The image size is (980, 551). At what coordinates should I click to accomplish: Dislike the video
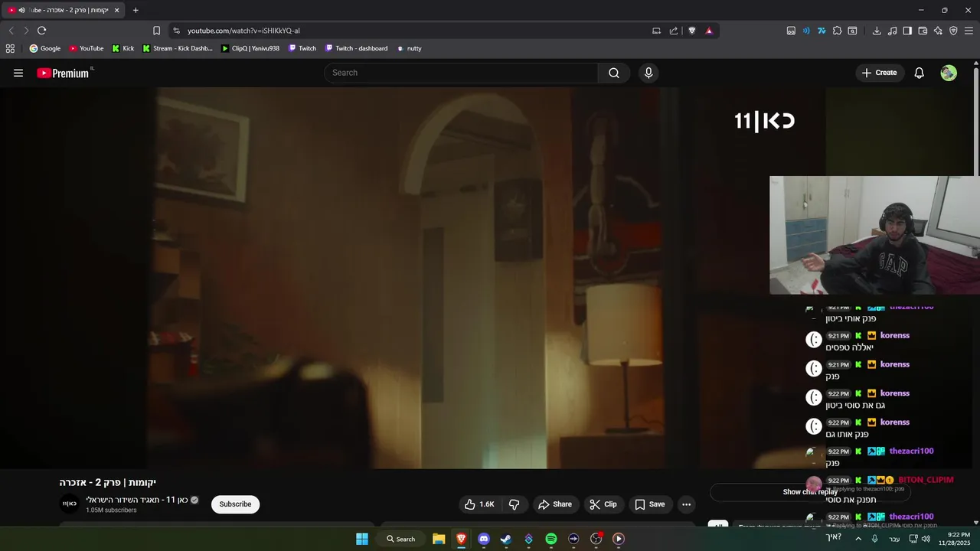(x=514, y=504)
